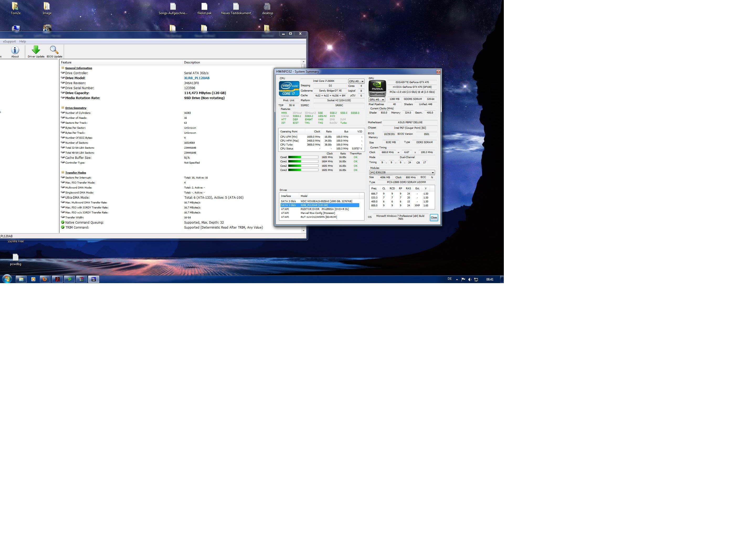Select the WDC WD10EALS drive row

click(326, 201)
